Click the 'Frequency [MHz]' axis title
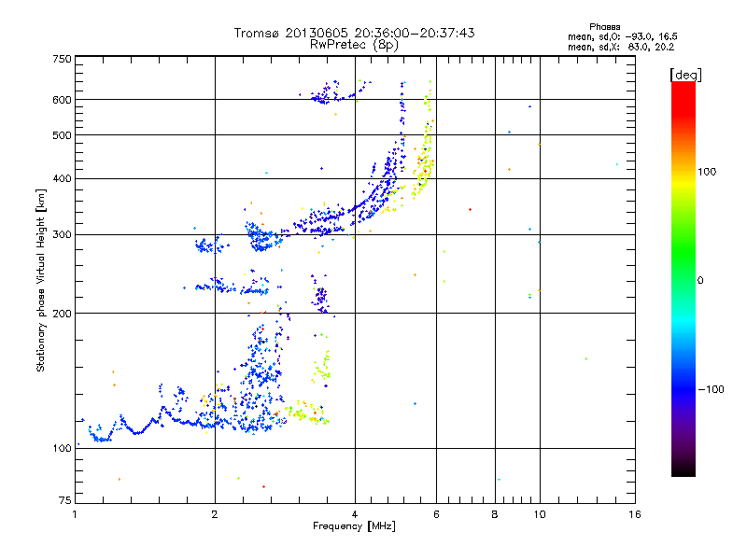This screenshot has width=747, height=560. [x=354, y=526]
